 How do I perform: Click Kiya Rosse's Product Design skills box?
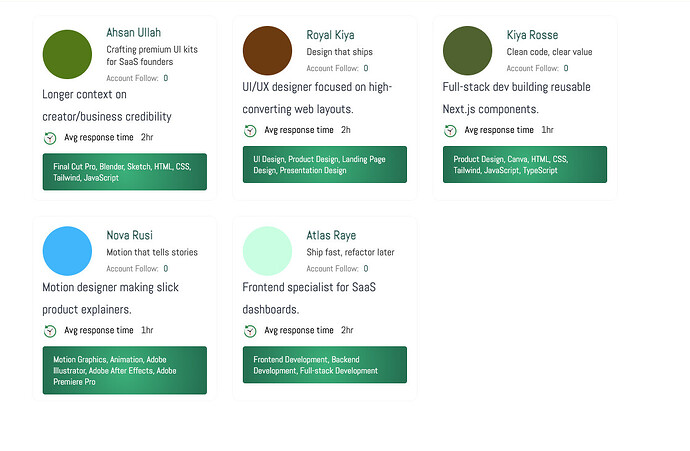pyautogui.click(x=525, y=165)
